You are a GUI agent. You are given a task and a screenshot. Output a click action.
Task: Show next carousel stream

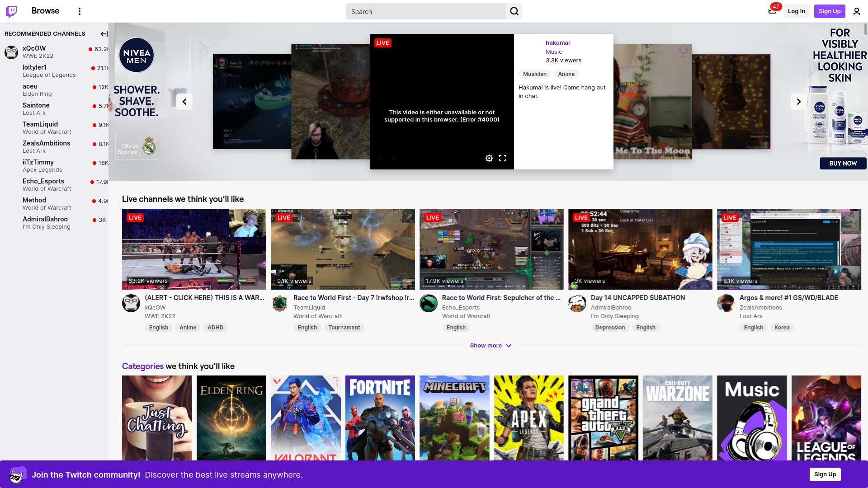tap(799, 102)
